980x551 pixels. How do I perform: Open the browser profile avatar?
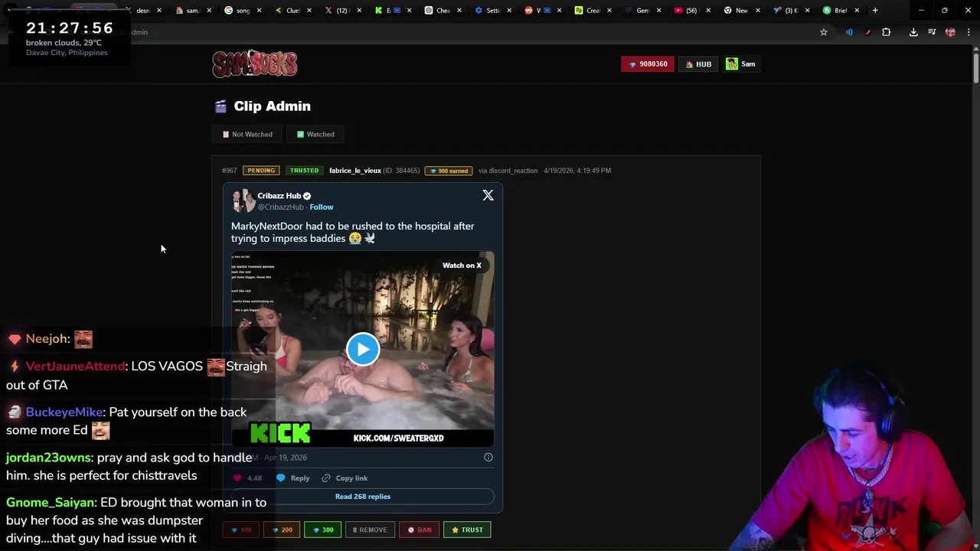(950, 32)
